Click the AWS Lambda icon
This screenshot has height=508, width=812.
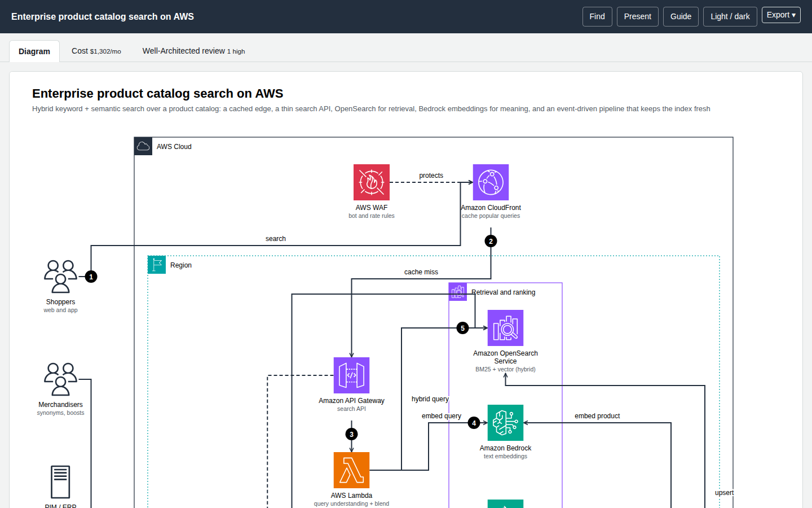(x=351, y=470)
